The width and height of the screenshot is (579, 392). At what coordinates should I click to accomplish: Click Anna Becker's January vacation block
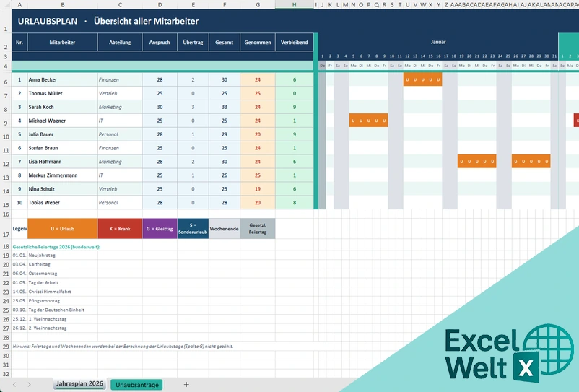pos(423,79)
